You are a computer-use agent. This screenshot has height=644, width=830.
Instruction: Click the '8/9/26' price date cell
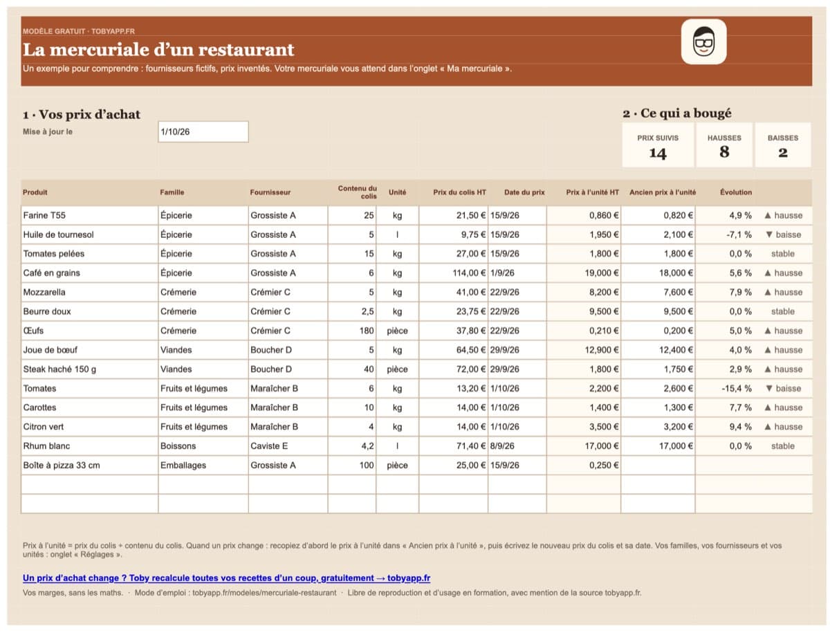point(517,446)
